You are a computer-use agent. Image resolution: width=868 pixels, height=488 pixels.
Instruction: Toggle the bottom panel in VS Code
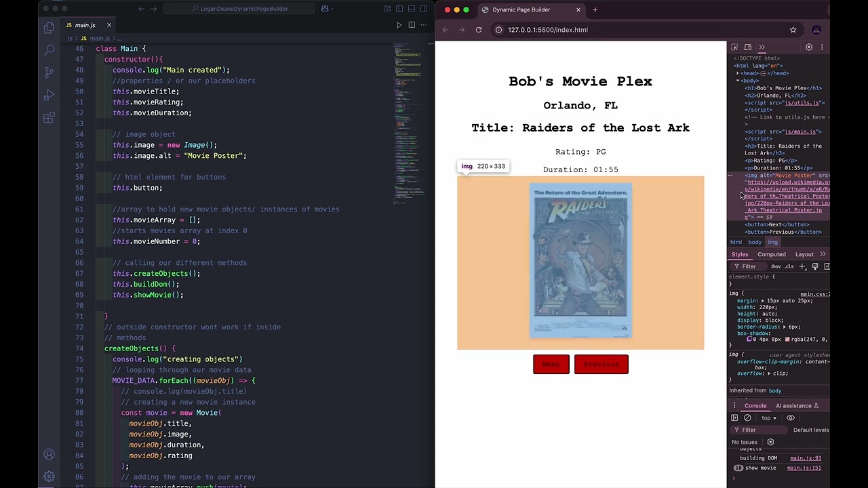[x=412, y=9]
